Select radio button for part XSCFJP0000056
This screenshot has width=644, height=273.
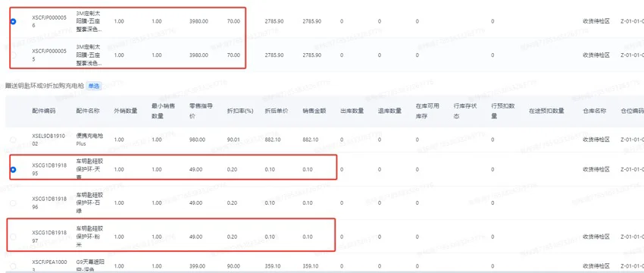pos(13,21)
